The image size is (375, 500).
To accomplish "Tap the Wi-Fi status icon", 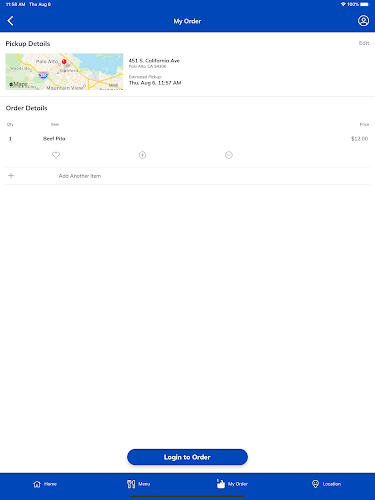I will [343, 4].
